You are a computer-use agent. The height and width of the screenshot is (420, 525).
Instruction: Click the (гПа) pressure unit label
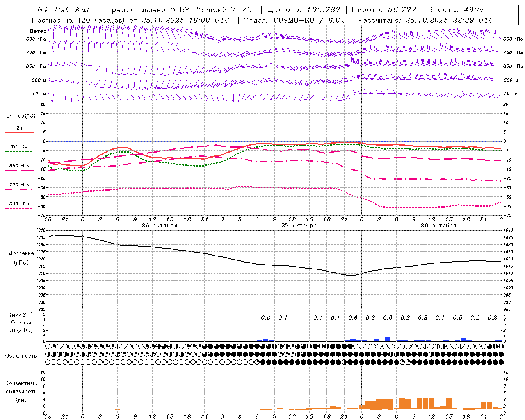21,263
